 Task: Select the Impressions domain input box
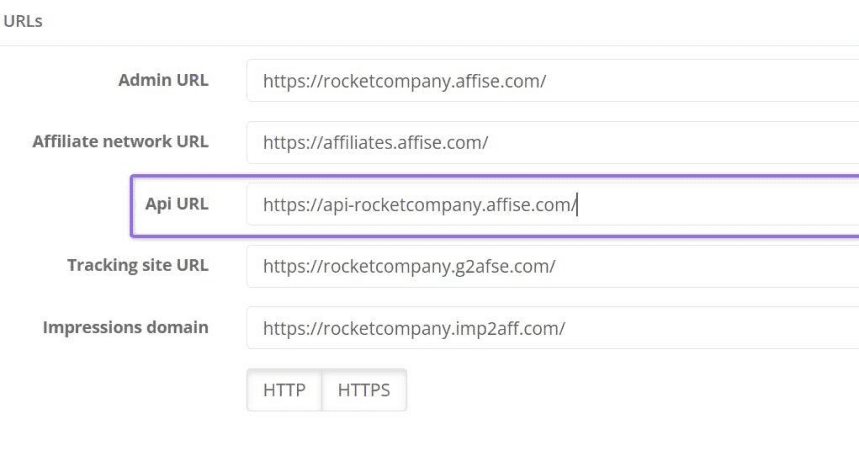pos(553,328)
